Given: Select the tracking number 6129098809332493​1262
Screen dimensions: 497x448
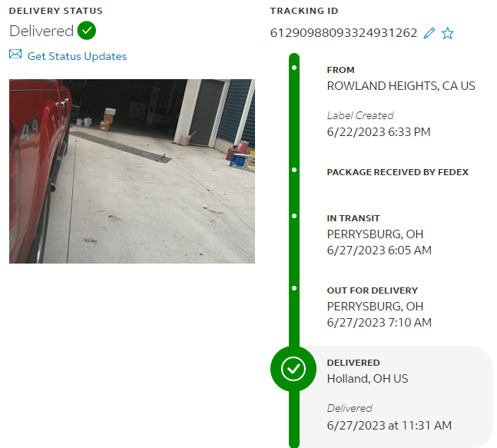Looking at the screenshot, I should pos(343,32).
